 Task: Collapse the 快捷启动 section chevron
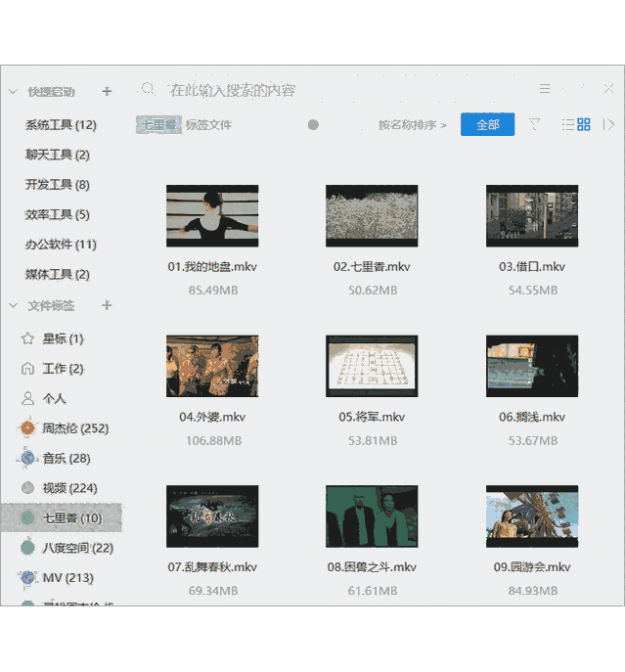tap(13, 92)
